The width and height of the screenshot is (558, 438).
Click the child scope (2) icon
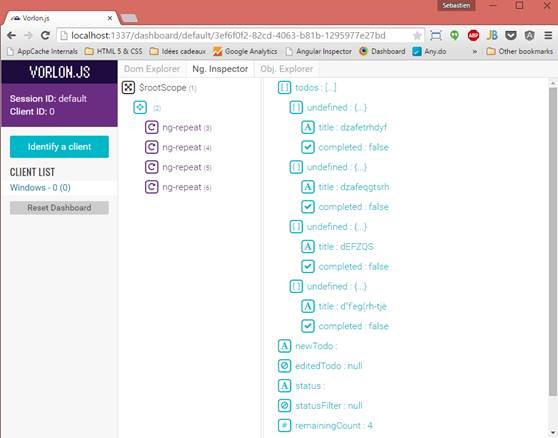pos(140,107)
